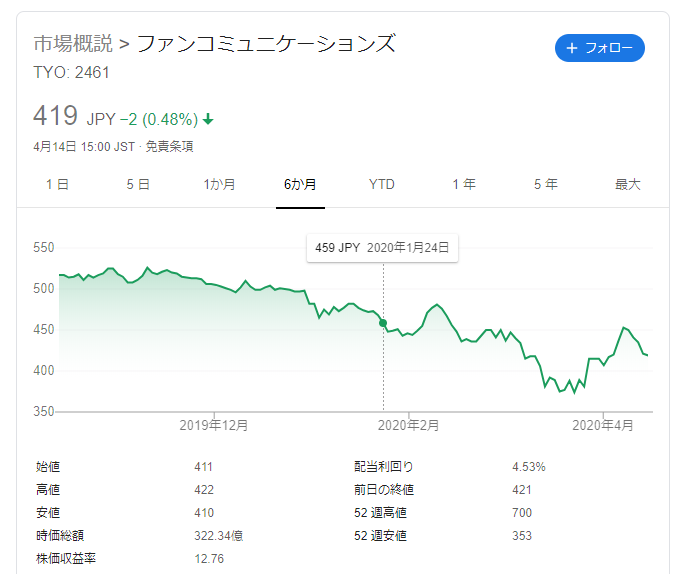Click the 時価総額 market cap value
This screenshot has width=692, height=574.
(216, 536)
